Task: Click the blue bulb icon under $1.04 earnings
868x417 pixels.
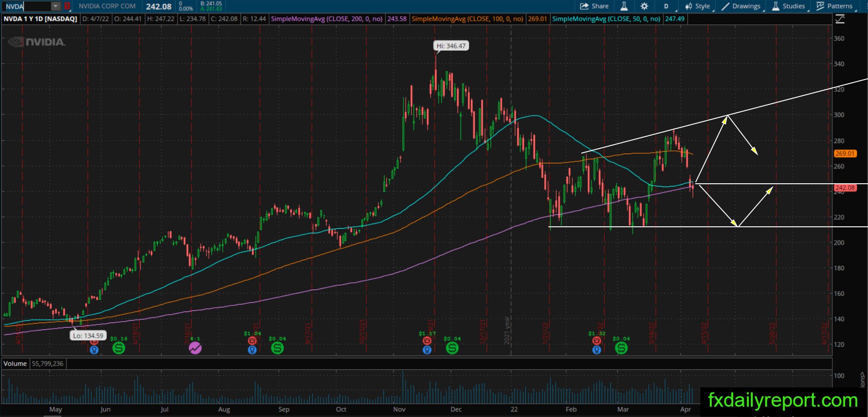Action: [252, 350]
